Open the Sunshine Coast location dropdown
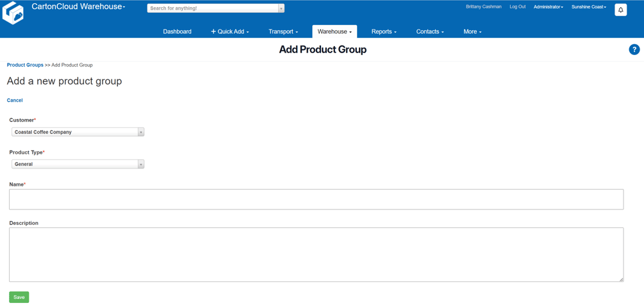Viewport: 644px width, 308px height. (589, 7)
